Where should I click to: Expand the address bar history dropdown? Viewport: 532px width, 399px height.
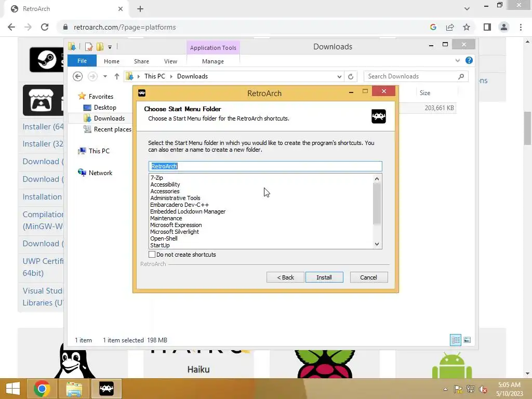tap(339, 77)
